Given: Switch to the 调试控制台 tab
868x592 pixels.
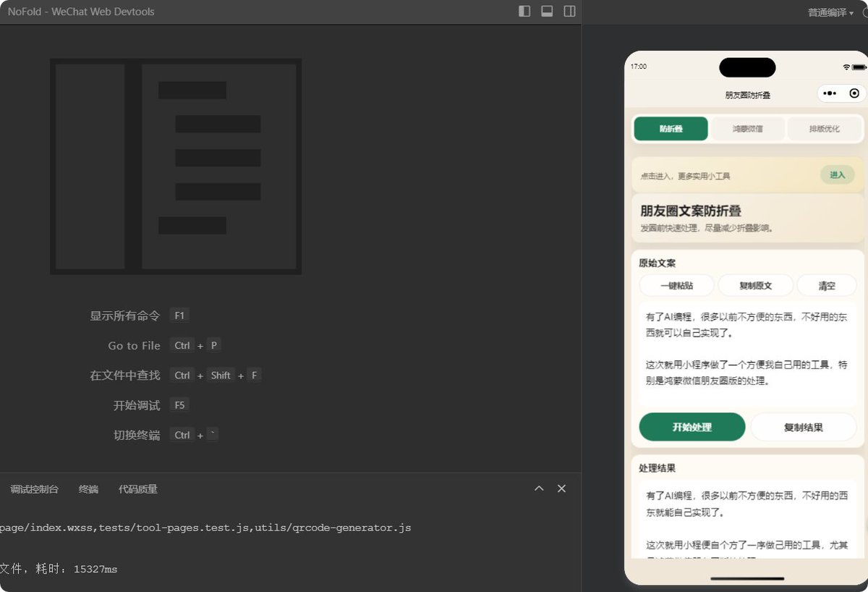Looking at the screenshot, I should pos(34,489).
